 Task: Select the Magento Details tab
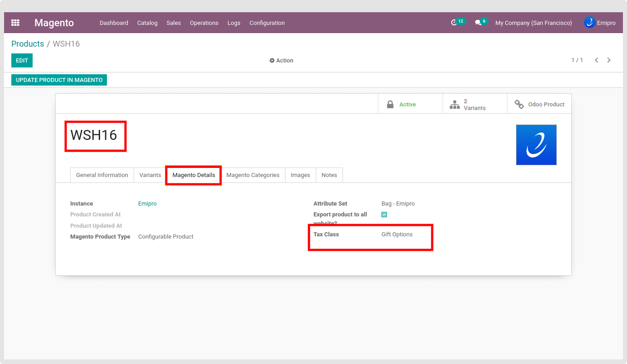click(x=194, y=175)
